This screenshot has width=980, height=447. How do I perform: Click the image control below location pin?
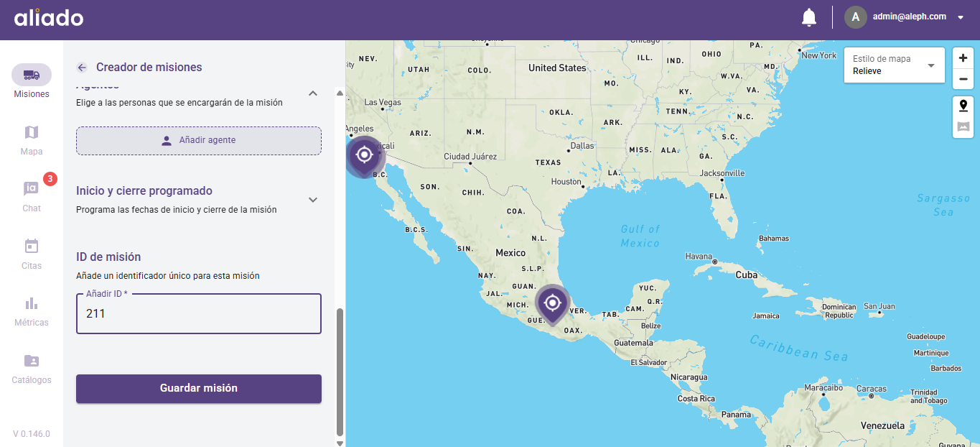963,127
